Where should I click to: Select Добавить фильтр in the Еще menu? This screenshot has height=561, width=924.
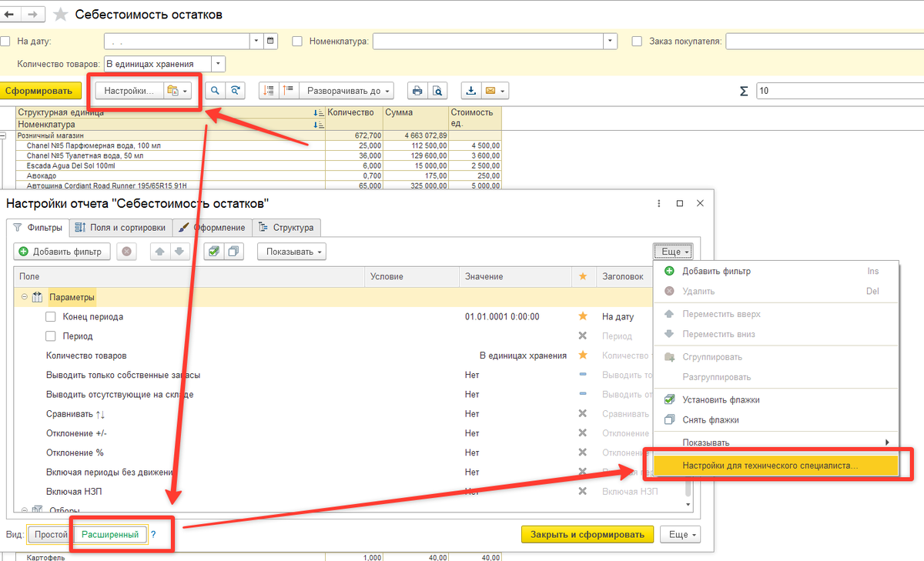(776, 271)
